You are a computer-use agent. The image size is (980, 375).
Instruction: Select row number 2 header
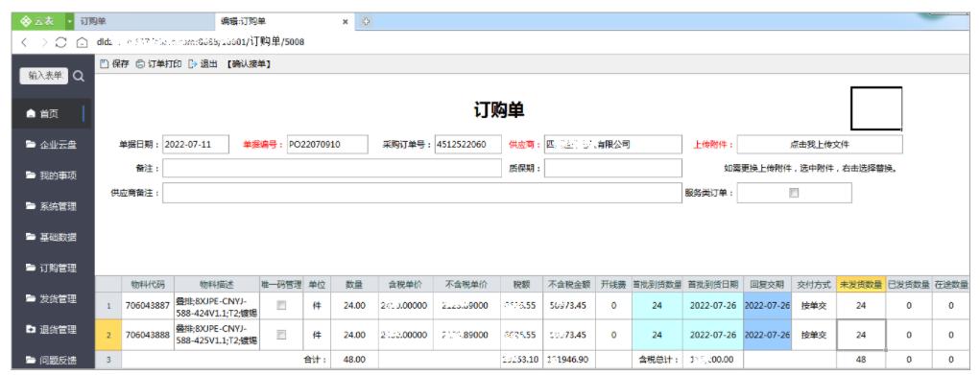[108, 335]
